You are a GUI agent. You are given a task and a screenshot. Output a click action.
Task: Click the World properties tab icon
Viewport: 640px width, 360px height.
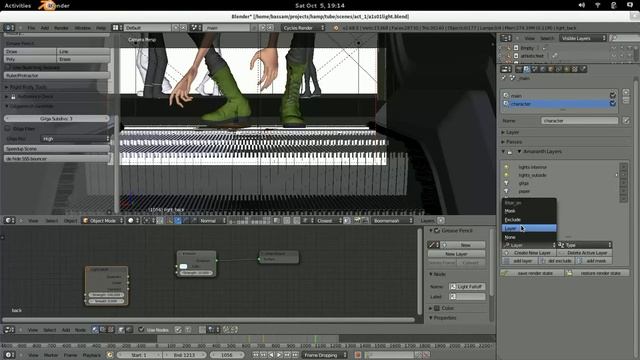pyautogui.click(x=542, y=69)
